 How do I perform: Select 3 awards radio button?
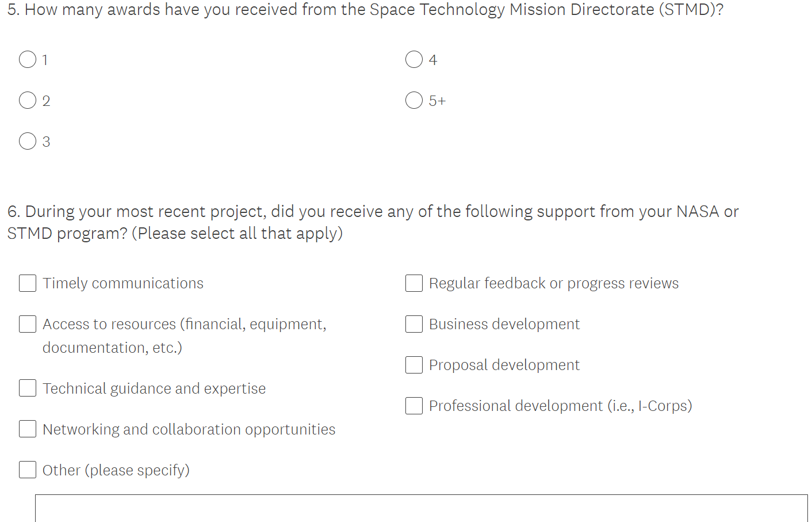click(x=28, y=141)
